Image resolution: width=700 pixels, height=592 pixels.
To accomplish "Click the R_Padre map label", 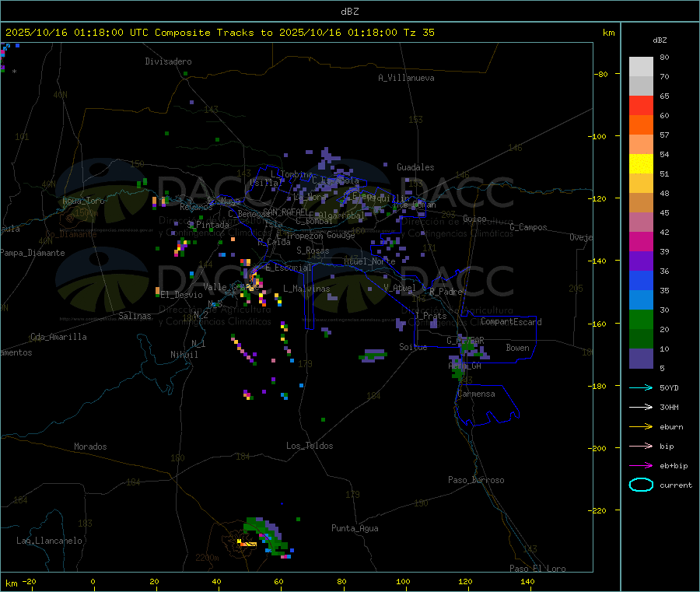I will (x=446, y=292).
